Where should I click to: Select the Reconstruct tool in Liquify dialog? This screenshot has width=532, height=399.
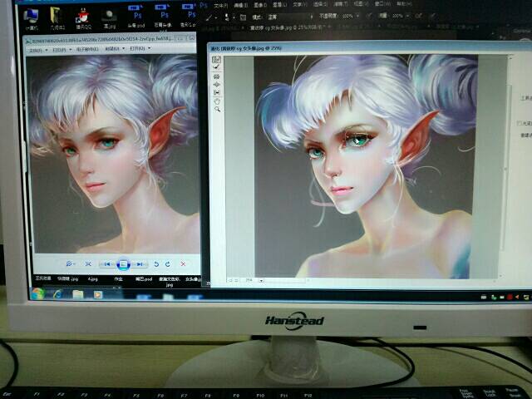[216, 67]
